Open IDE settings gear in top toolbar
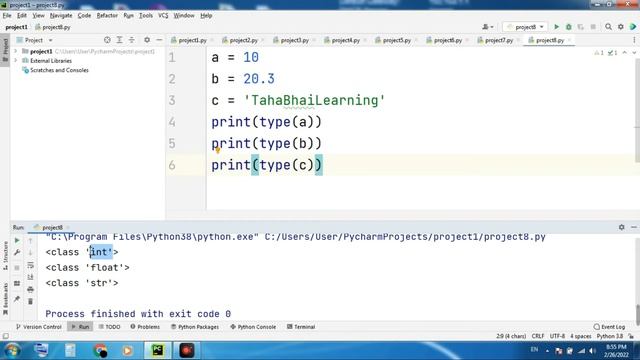Viewport: 640px width, 360px height. [620, 27]
